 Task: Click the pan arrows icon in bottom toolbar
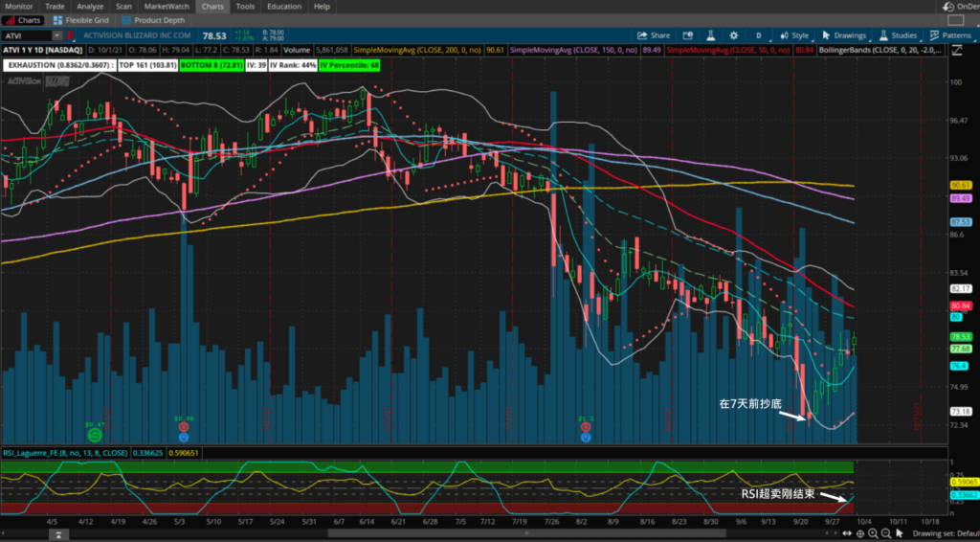coord(848,533)
